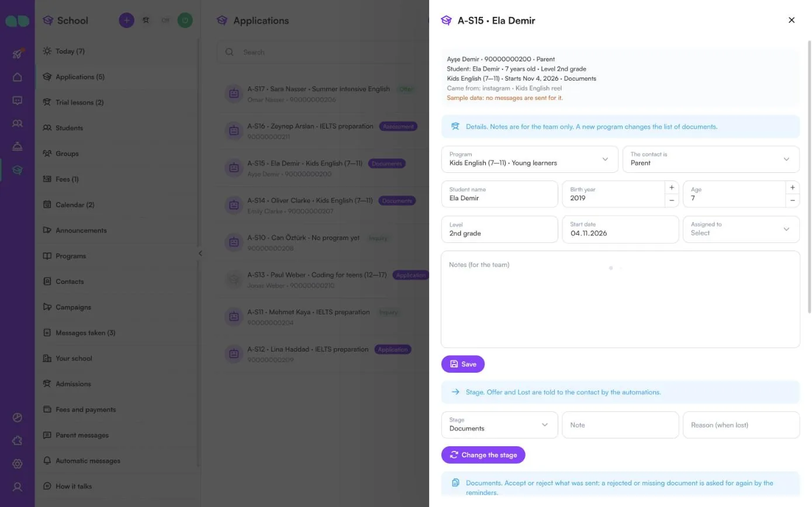Increase the Age with the plus stepper
The image size is (812, 507).
point(793,187)
